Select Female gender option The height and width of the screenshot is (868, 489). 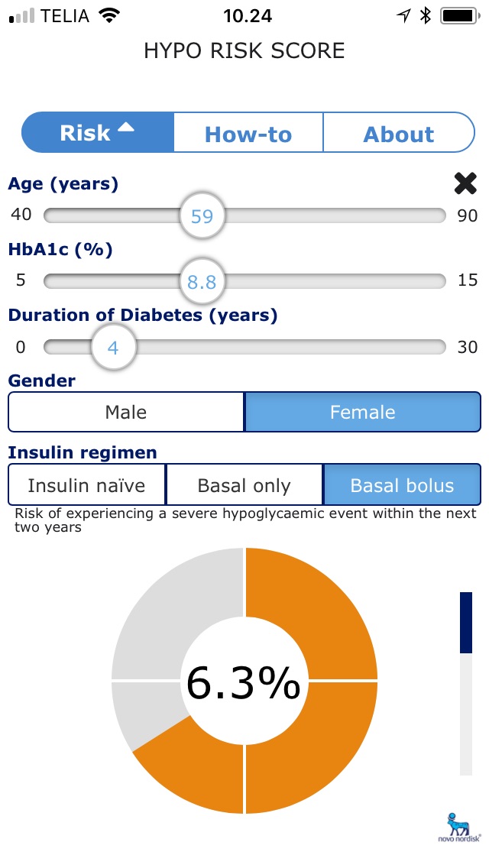click(363, 412)
